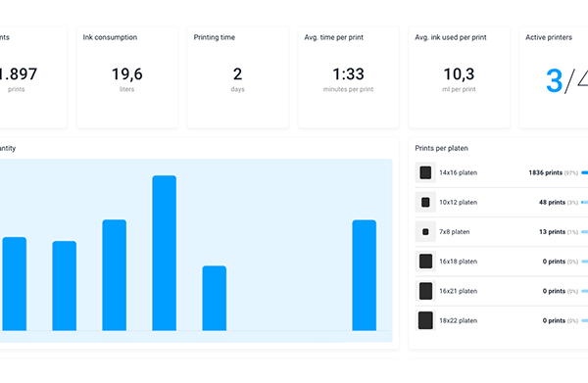
Task: Click the Prints per platen heading
Action: (441, 149)
